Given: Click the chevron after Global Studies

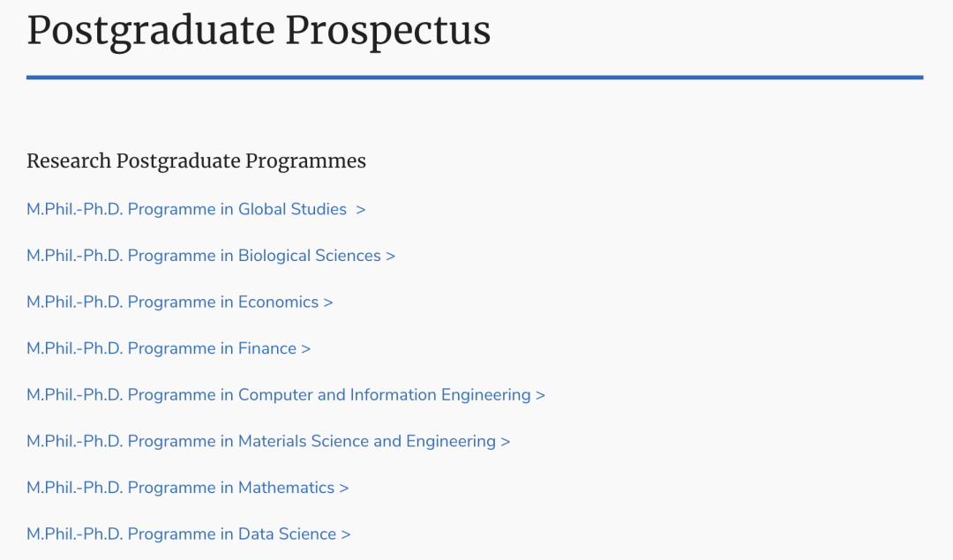Looking at the screenshot, I should coord(361,210).
